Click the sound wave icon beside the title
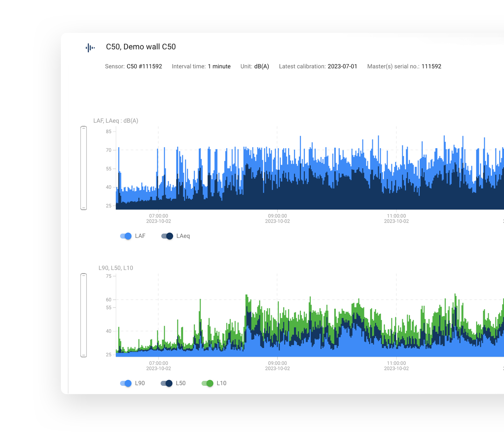The height and width of the screenshot is (434, 504). 90,48
